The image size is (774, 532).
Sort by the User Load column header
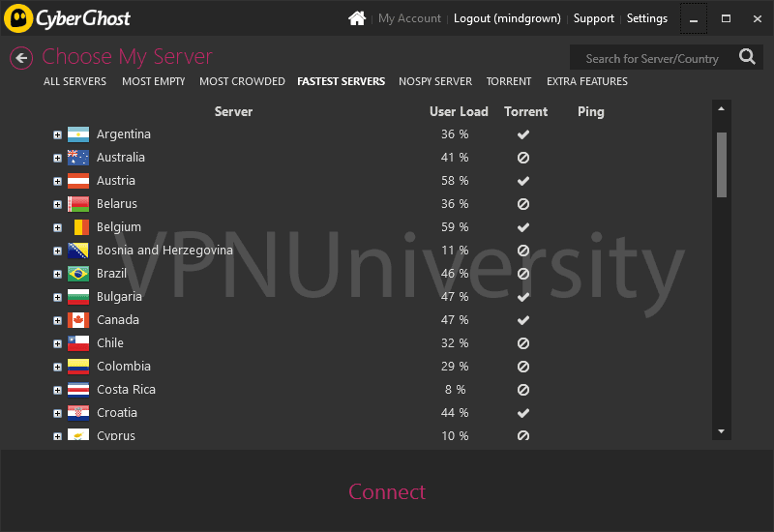pyautogui.click(x=459, y=111)
